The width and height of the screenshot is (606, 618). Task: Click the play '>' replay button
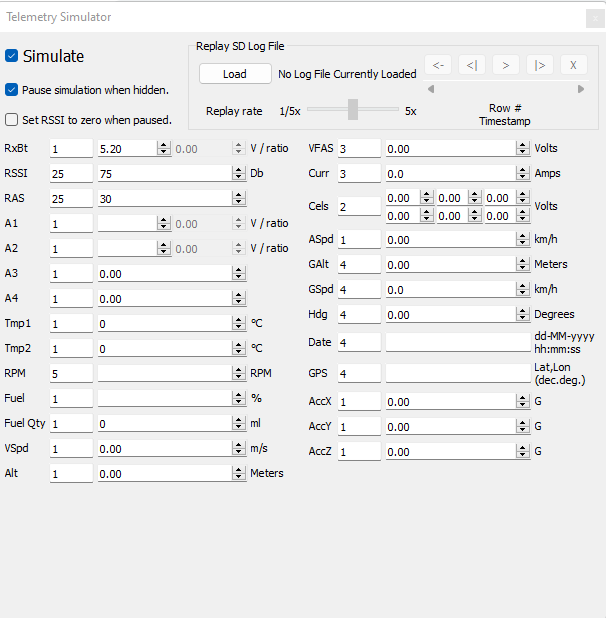coord(506,65)
